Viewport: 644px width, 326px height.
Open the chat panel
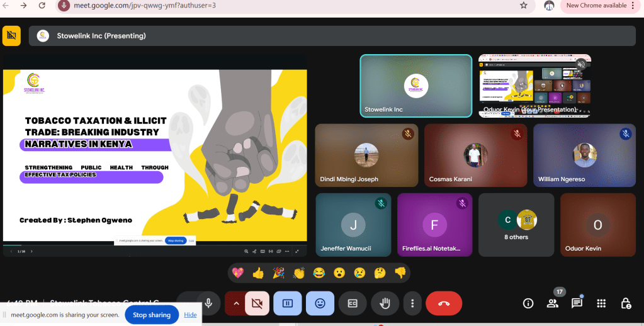point(577,303)
